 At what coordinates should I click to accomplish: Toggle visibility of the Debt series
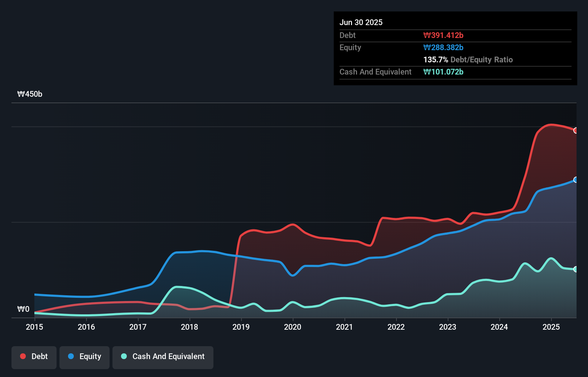[x=34, y=357]
